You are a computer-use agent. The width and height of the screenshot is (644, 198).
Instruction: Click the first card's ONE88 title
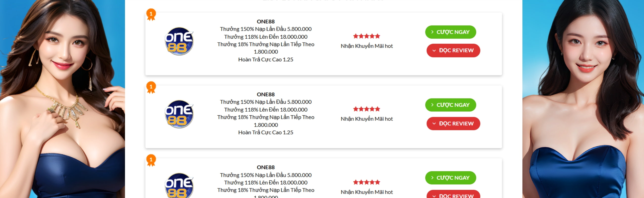point(266,22)
